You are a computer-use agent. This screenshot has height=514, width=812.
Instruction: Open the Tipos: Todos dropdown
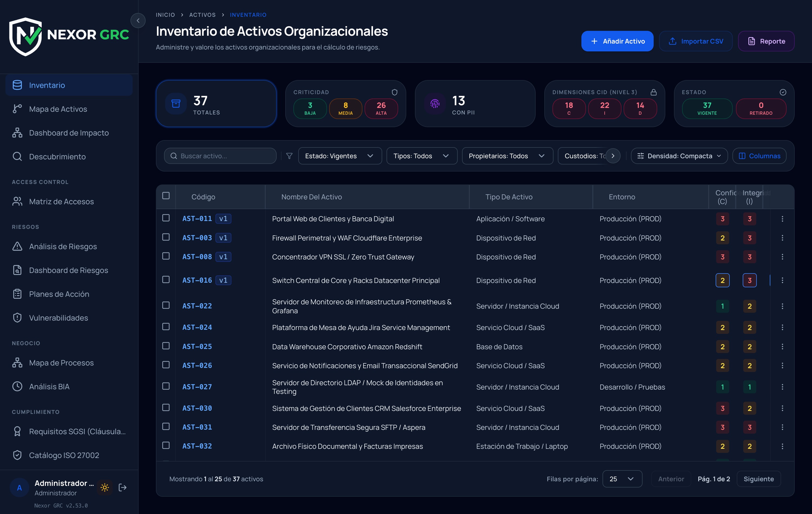(421, 156)
